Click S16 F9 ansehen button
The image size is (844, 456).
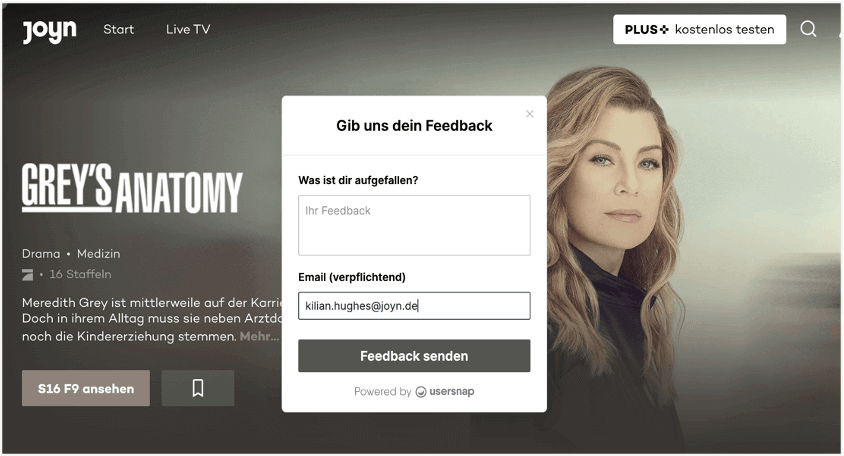tap(86, 388)
